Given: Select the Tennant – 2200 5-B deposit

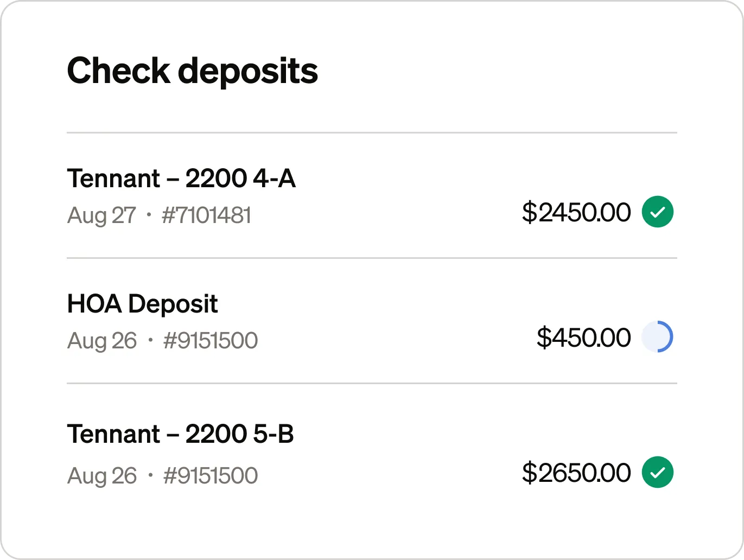Looking at the screenshot, I should coord(180,434).
